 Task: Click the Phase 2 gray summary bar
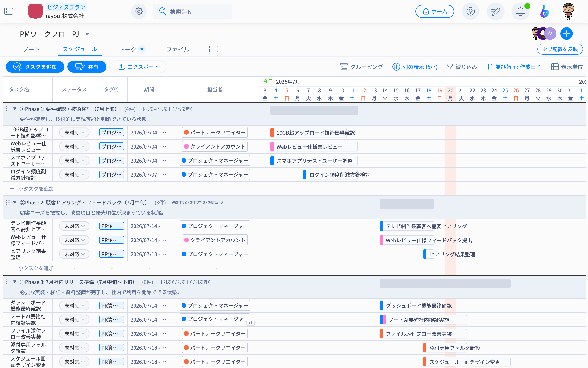click(407, 204)
